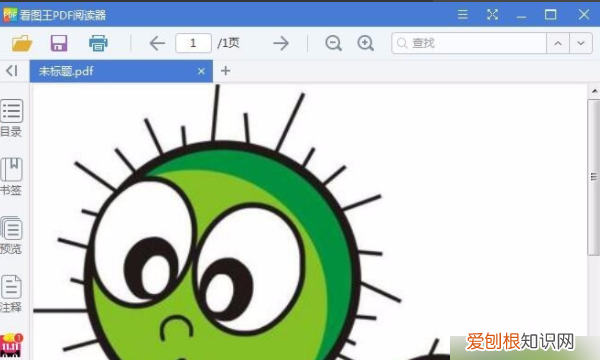Save the document with the floppy disk icon
This screenshot has width=600, height=360.
point(59,43)
